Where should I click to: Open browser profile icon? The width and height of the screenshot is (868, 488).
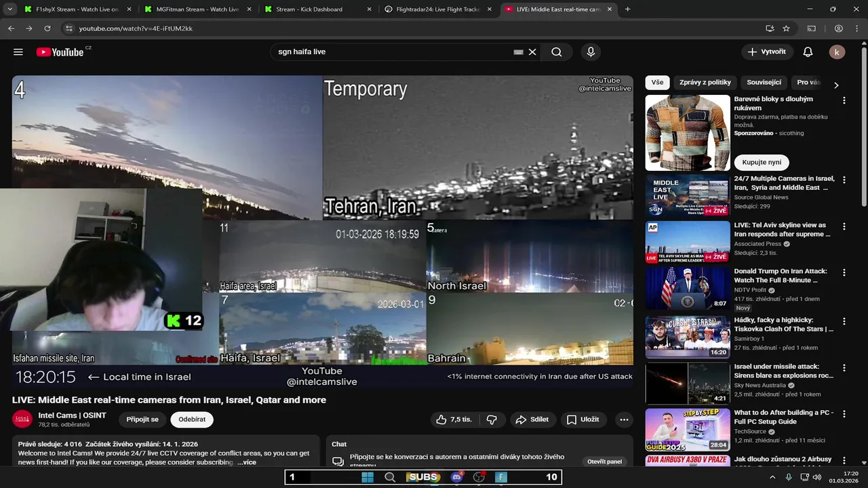(x=839, y=28)
